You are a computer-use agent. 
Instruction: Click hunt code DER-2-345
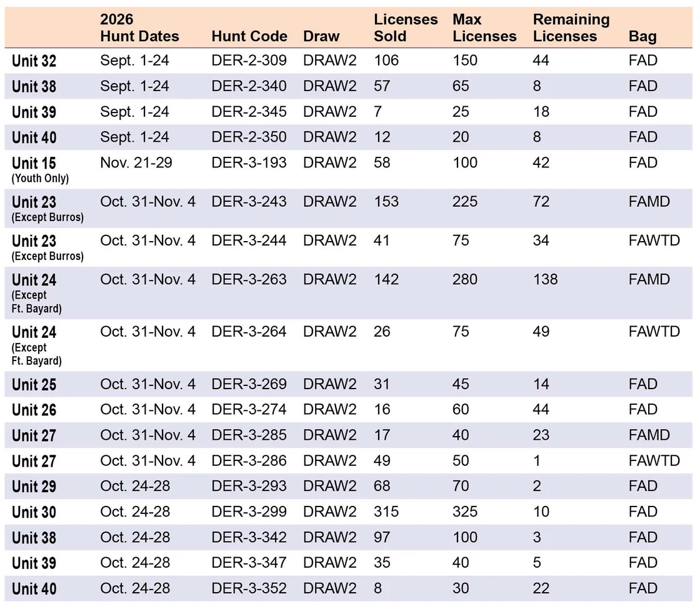click(249, 112)
